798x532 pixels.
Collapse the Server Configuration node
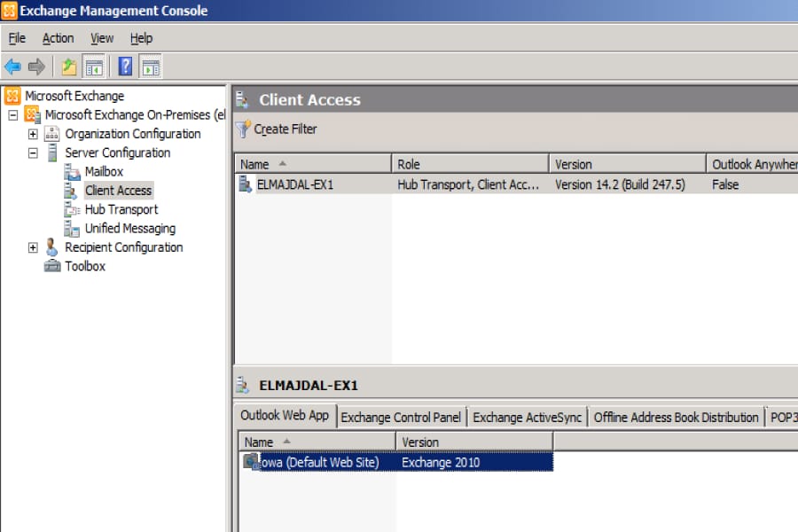pos(33,153)
